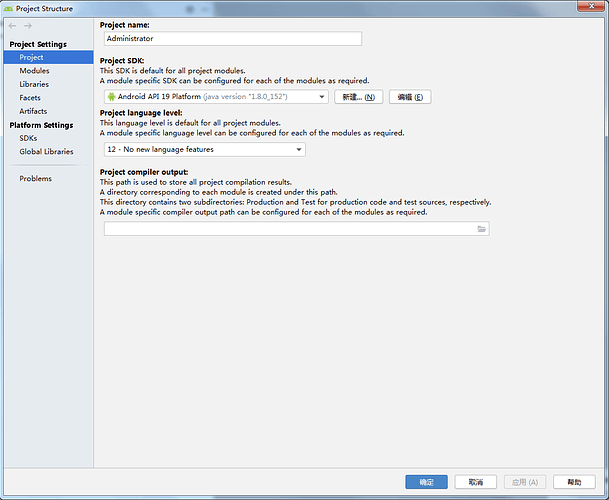Go forward using the right arrow icon
This screenshot has width=609, height=500.
click(x=28, y=26)
